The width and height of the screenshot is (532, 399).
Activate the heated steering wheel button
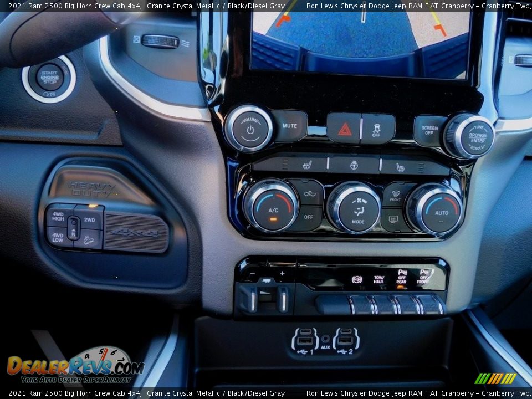pyautogui.click(x=354, y=165)
